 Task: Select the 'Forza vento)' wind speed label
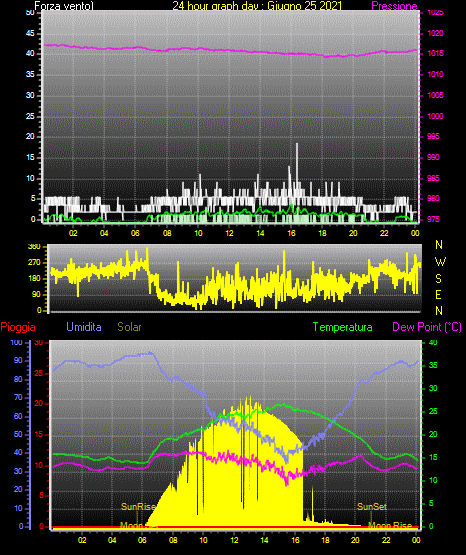click(x=64, y=6)
